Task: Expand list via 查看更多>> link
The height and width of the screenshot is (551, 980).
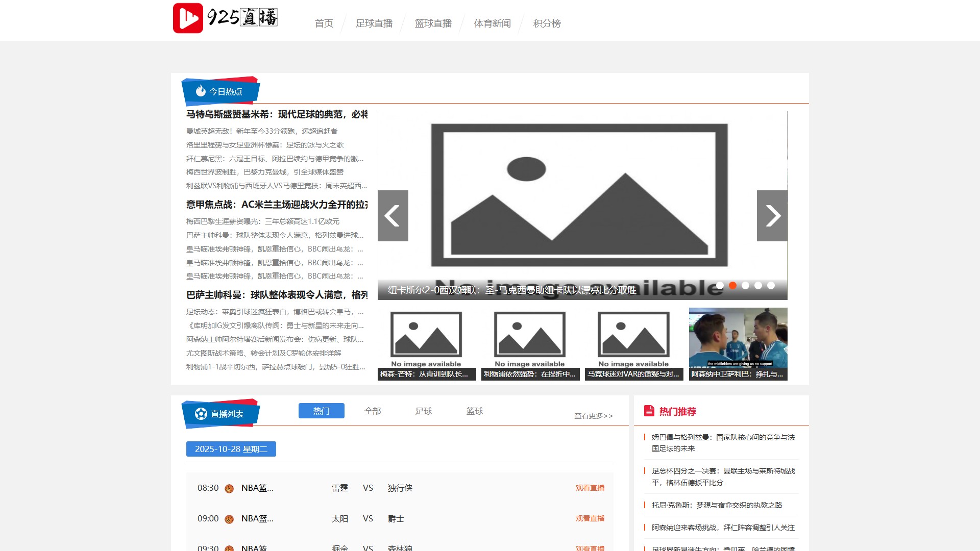Action: pyautogui.click(x=593, y=416)
